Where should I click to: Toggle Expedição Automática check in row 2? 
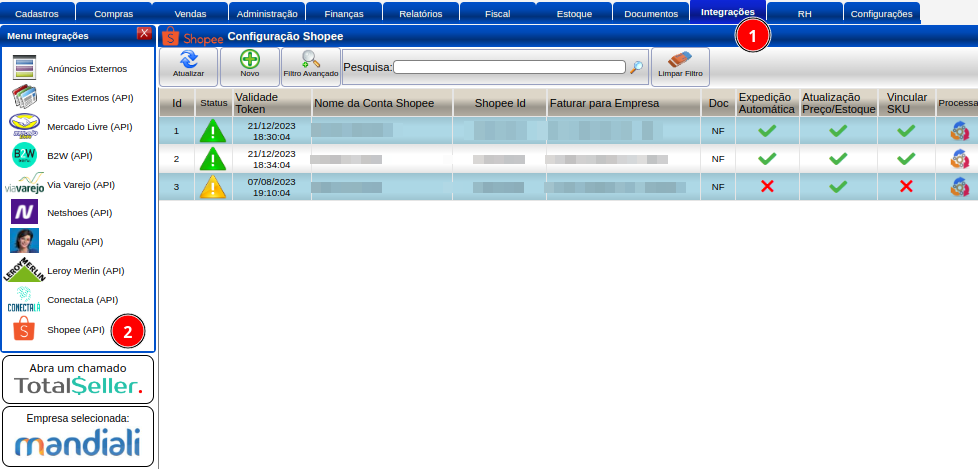point(767,158)
